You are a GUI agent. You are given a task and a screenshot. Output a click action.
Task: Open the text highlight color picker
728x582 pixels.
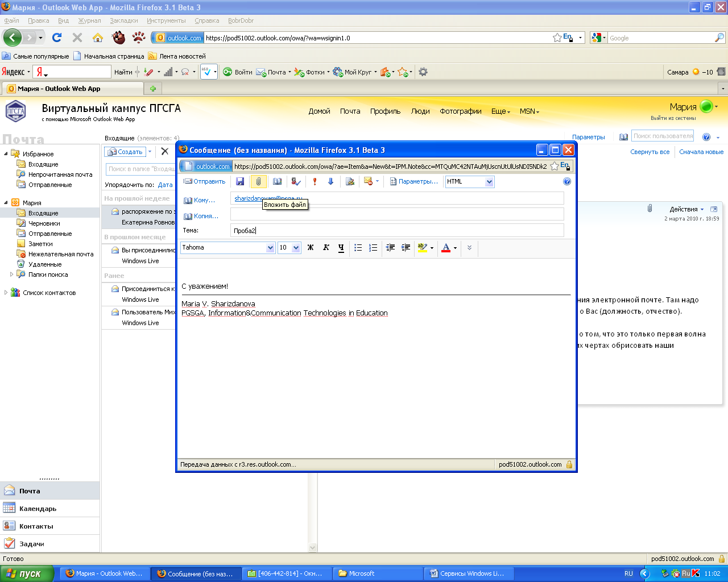[x=425, y=247]
